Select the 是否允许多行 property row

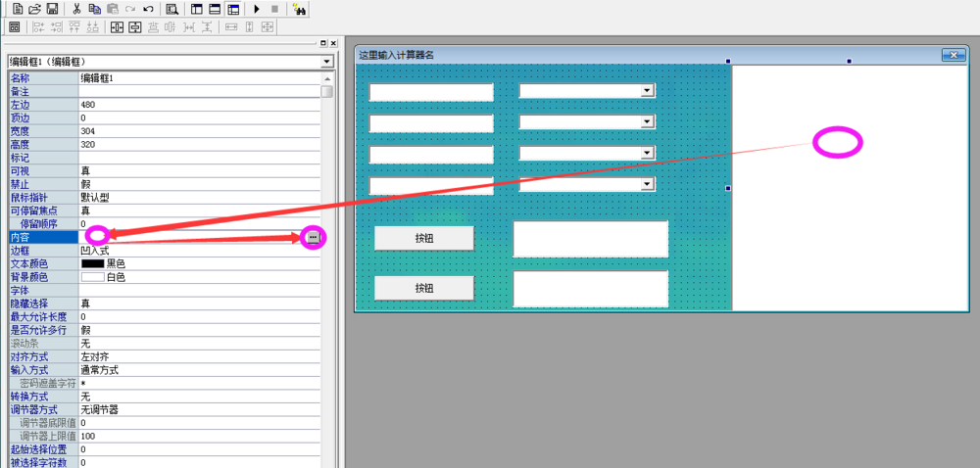point(165,330)
